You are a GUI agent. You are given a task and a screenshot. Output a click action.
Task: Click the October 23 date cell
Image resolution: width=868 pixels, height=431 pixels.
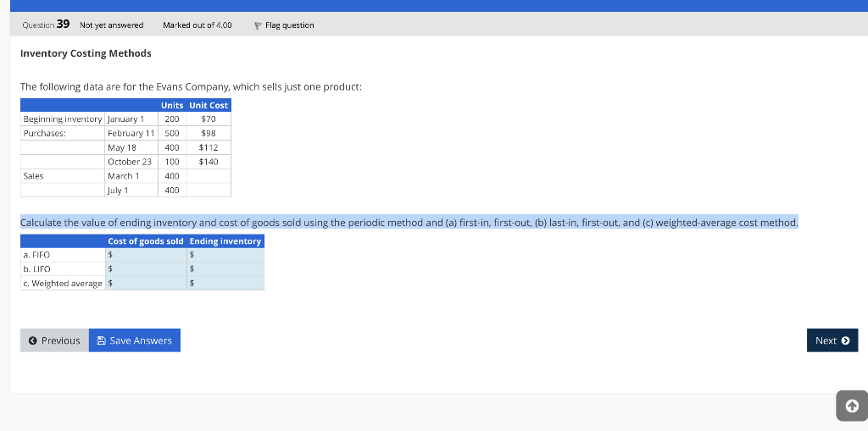[x=131, y=162]
